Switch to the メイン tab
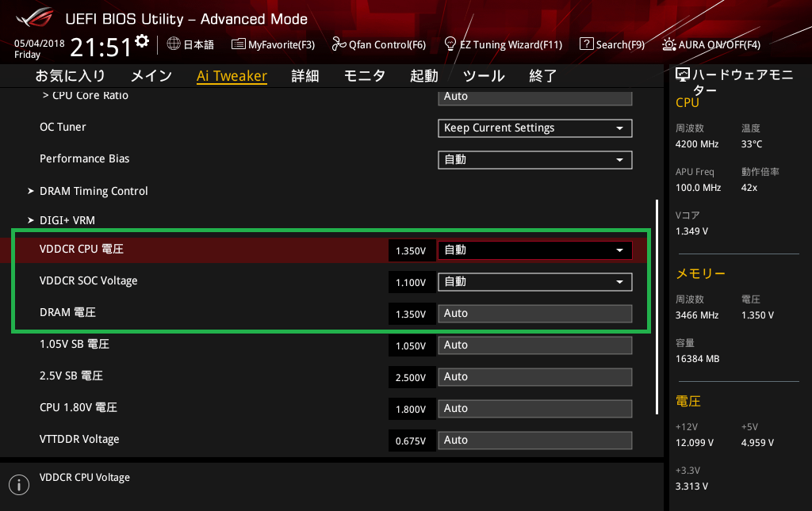Viewport: 812px width, 511px height. point(151,76)
